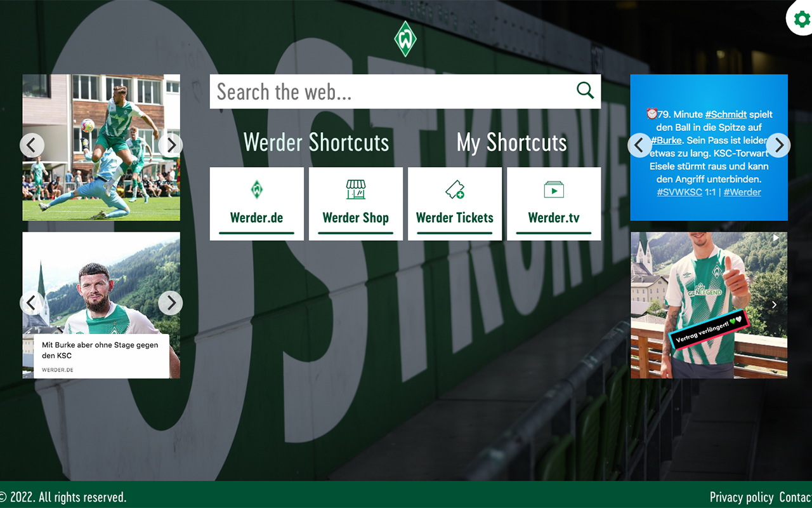Go to next news article in Burke carousel
Screen dimensions: 812x508
171,303
